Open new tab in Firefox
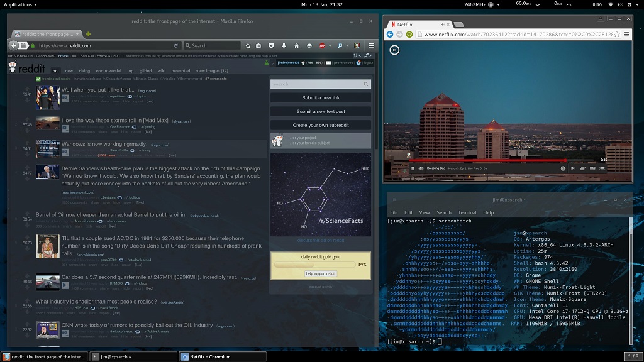The width and height of the screenshot is (644, 362). click(88, 34)
